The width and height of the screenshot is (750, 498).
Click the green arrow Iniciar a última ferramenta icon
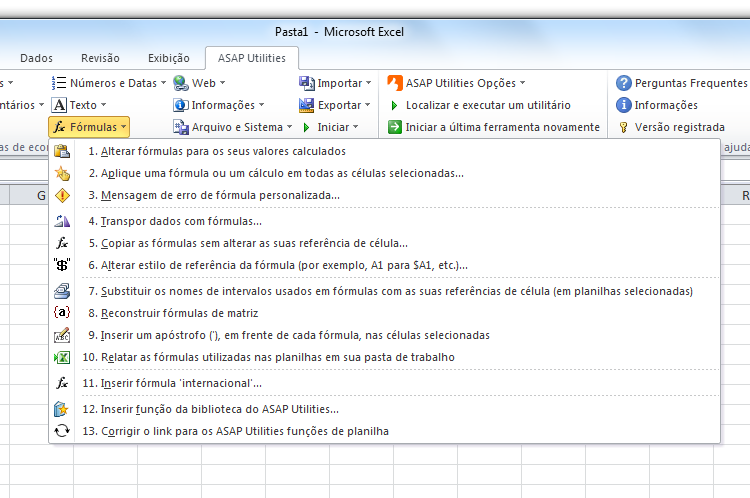(395, 127)
